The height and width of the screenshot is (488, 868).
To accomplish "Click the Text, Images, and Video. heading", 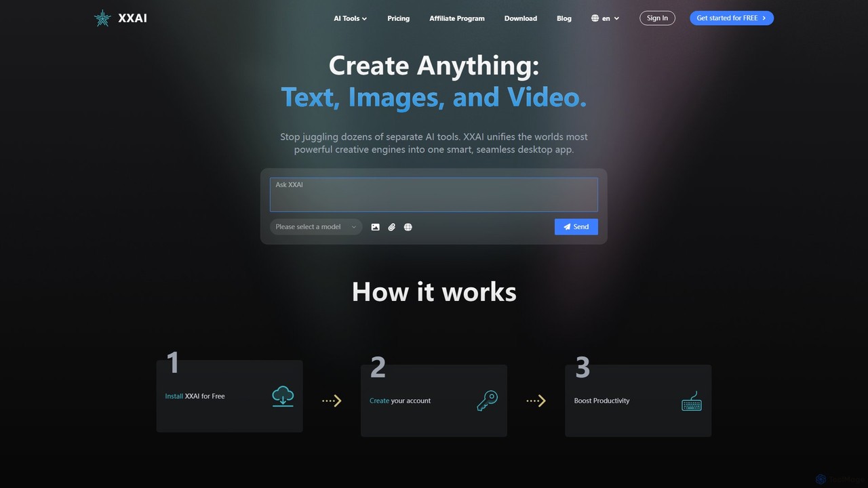I will pyautogui.click(x=434, y=97).
